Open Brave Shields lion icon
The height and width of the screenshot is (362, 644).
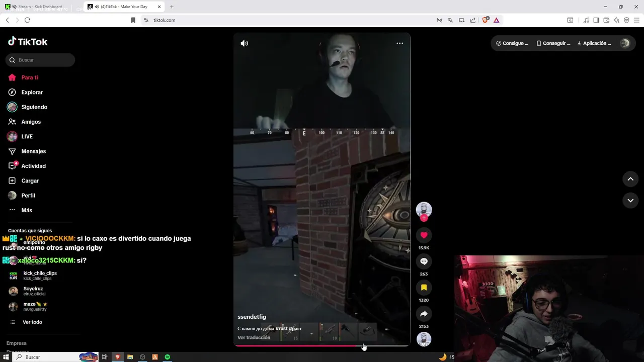486,20
